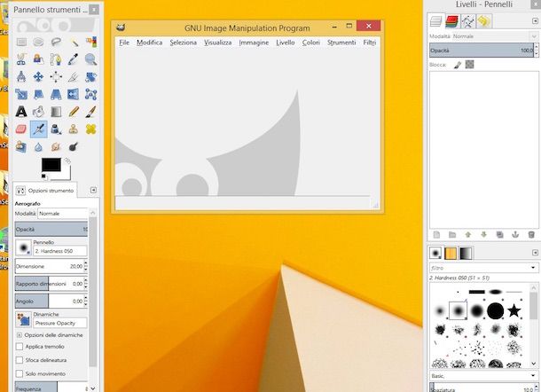
Task: Click the anchor layer icon
Action: (x=515, y=235)
